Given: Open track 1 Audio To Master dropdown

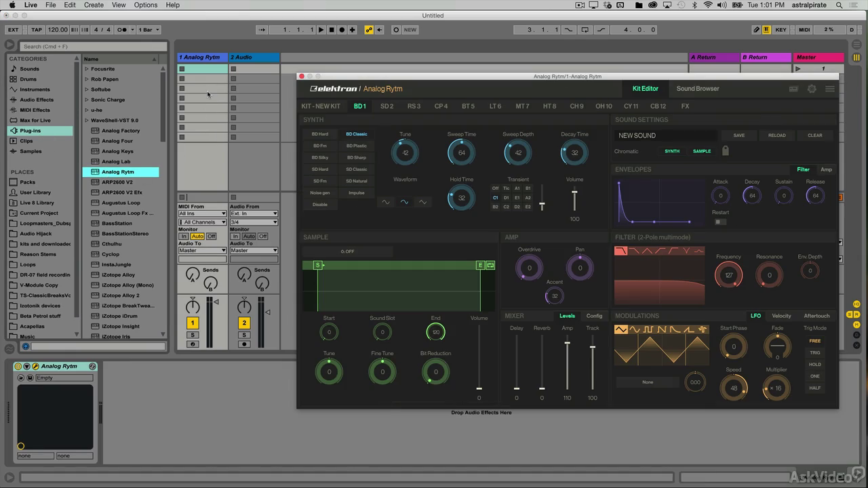Looking at the screenshot, I should [x=202, y=251].
